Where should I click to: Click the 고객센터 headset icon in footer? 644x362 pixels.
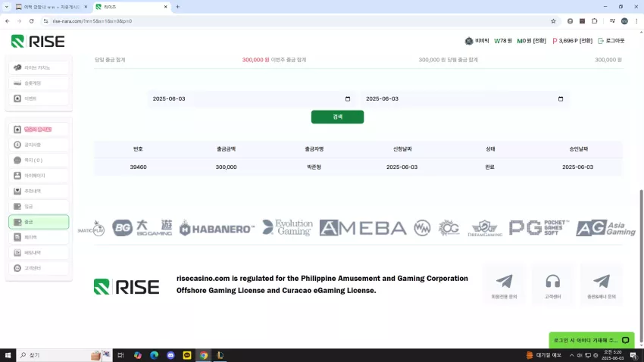pos(553,285)
